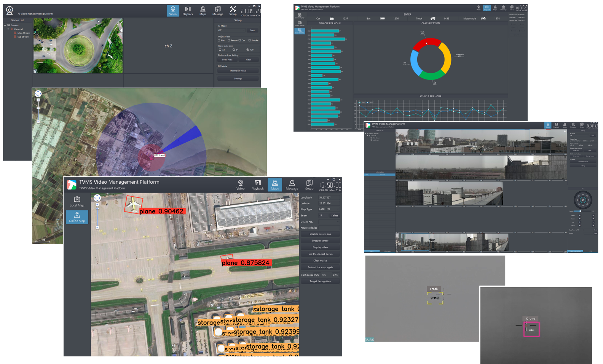Open Playback in the TVMS Maps window toolbar
The height and width of the screenshot is (364, 603).
coord(258,185)
